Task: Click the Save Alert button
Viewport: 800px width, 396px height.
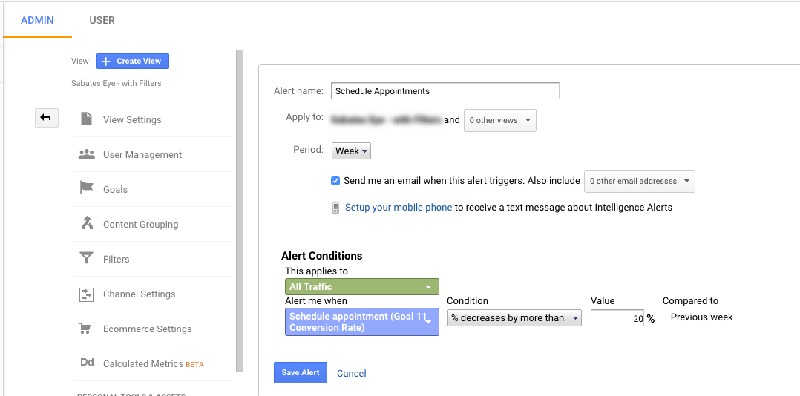Action: pyautogui.click(x=300, y=373)
